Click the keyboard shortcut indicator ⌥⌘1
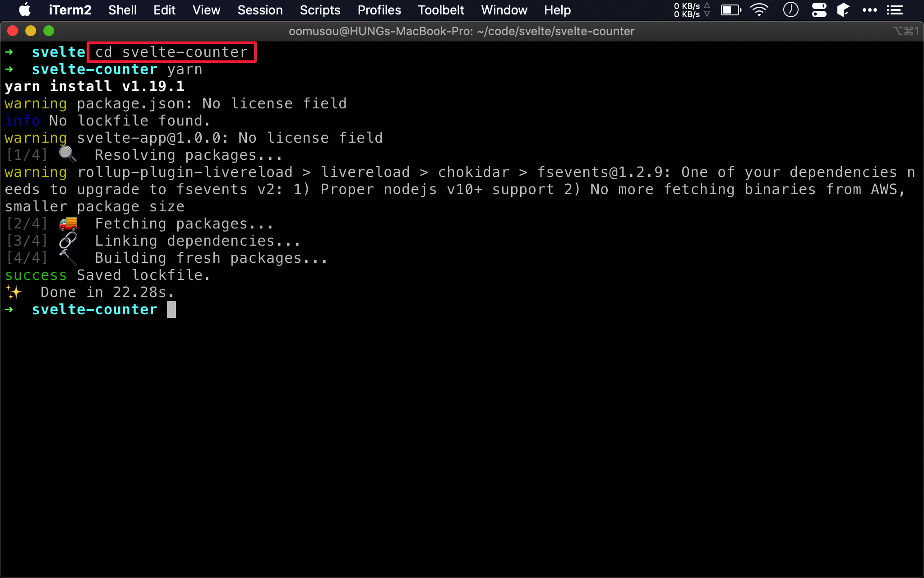924x578 pixels. coord(906,31)
